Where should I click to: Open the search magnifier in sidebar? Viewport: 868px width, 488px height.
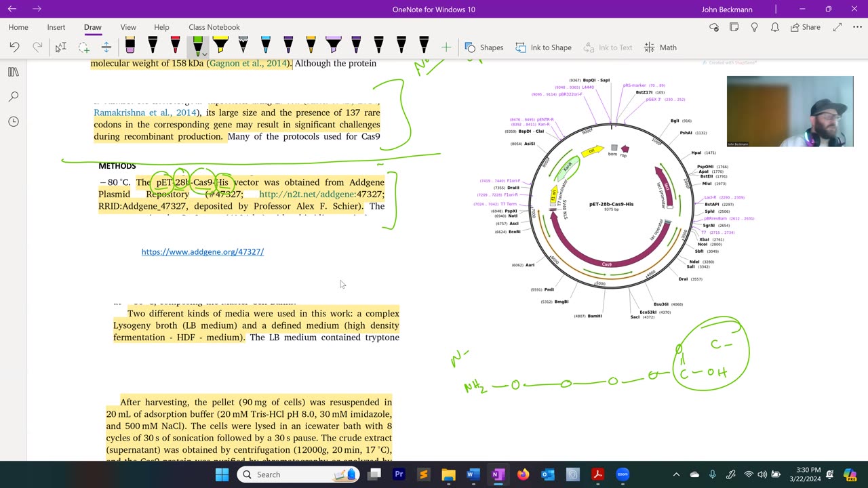[x=13, y=97]
